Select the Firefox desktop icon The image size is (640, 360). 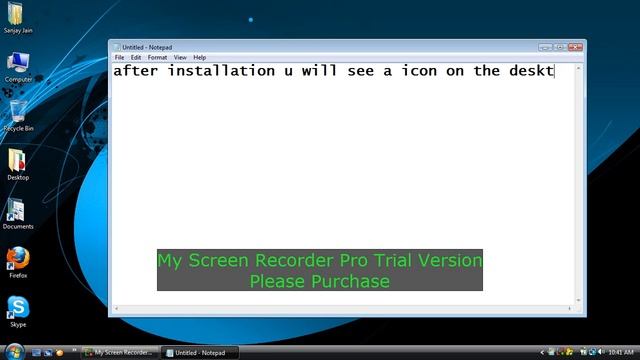(18, 263)
